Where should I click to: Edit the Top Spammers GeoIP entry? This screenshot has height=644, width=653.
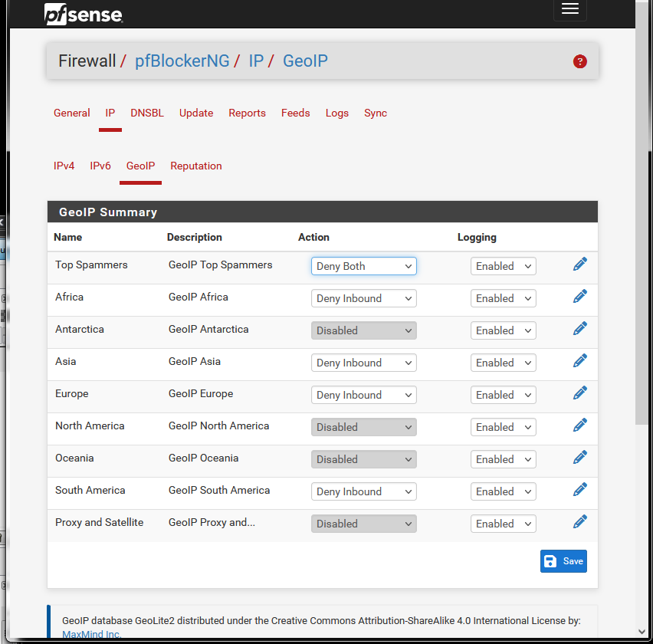pos(579,264)
